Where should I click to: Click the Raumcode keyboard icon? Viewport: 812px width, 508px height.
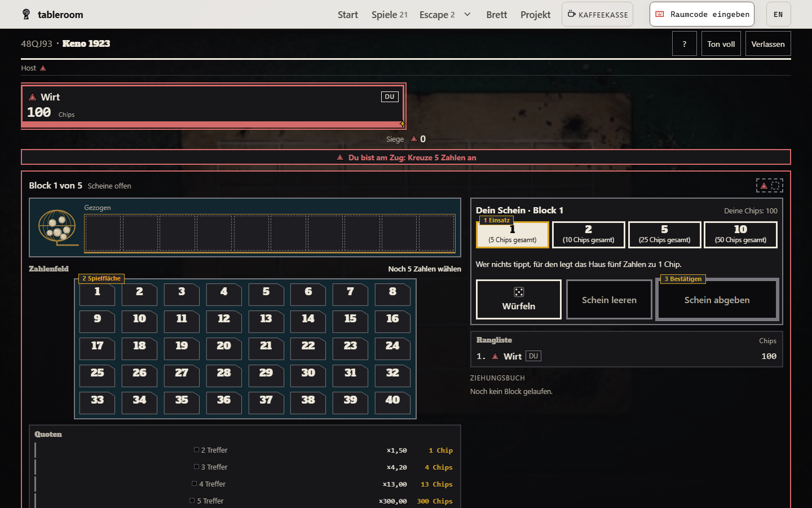pyautogui.click(x=660, y=14)
